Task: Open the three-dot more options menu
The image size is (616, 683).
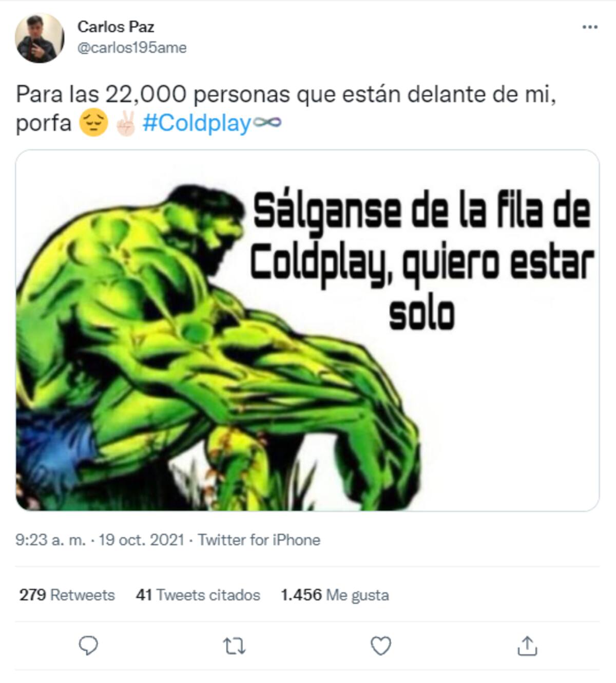Action: (590, 27)
